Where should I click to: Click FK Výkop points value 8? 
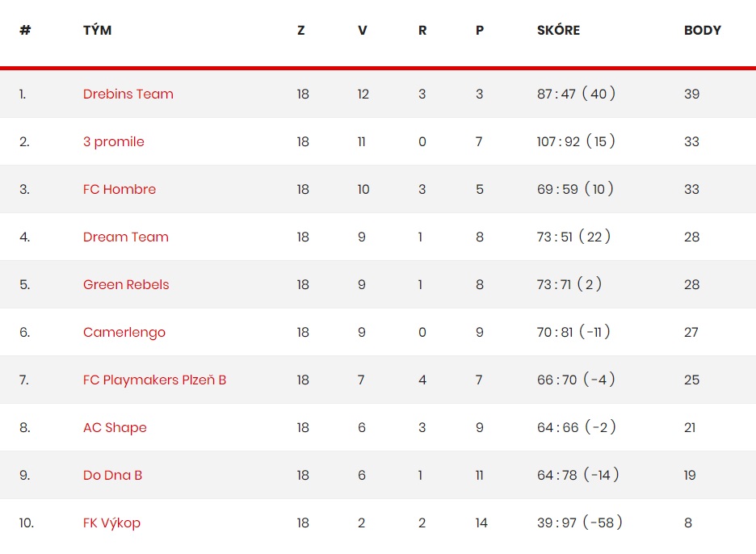[x=688, y=523]
